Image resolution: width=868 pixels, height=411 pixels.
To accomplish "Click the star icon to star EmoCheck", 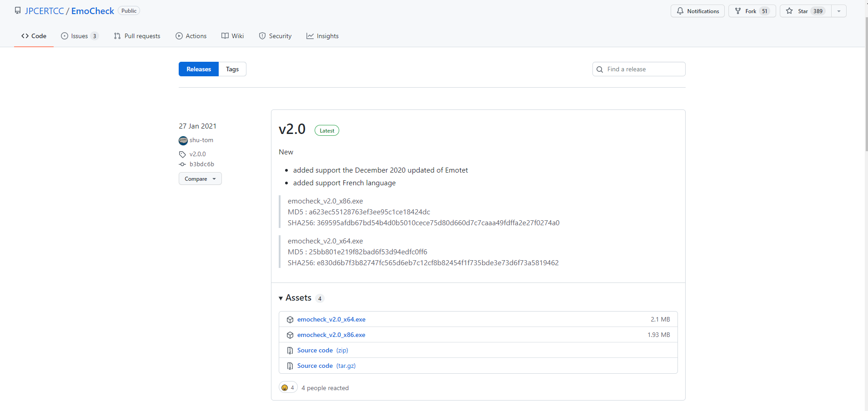I will [789, 11].
